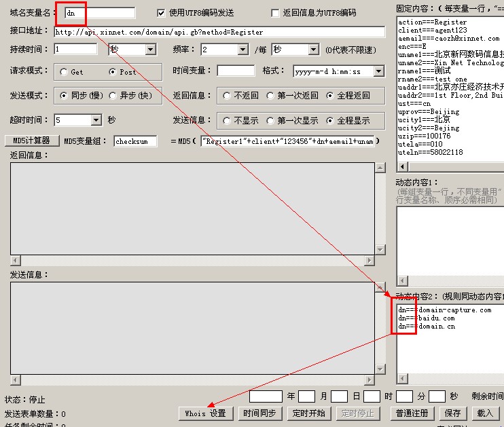Choose 异步(快) send mode
The width and height of the screenshot is (504, 427).
pyautogui.click(x=113, y=96)
